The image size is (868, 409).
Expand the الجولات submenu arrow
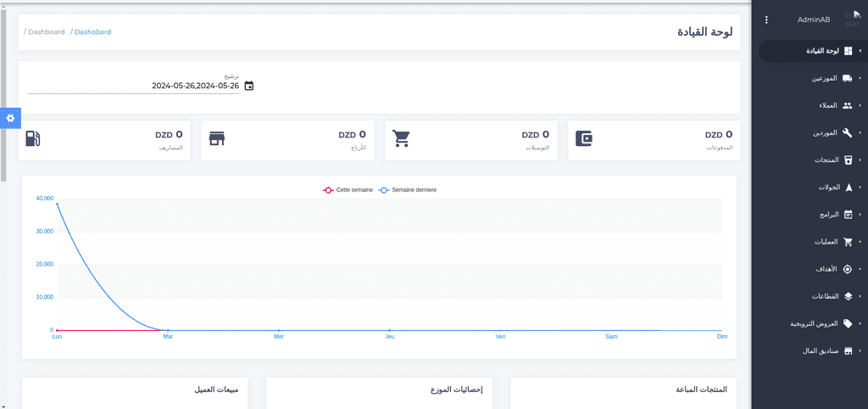[860, 188]
